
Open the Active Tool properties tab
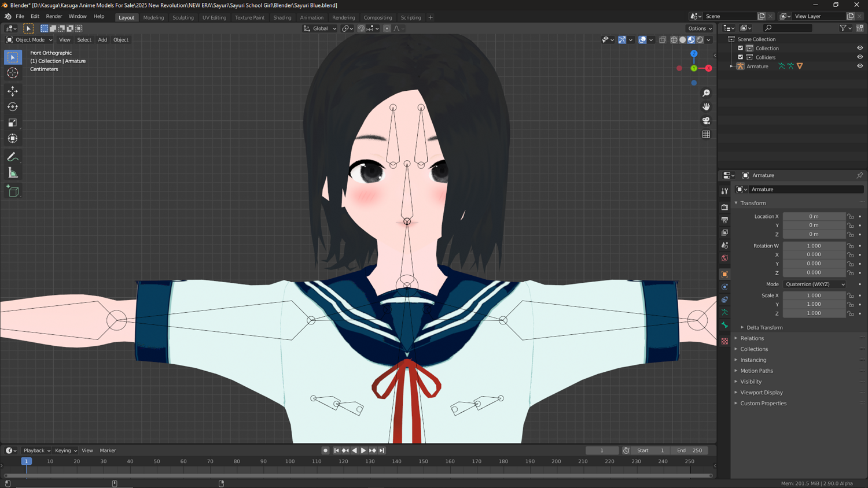coord(724,191)
